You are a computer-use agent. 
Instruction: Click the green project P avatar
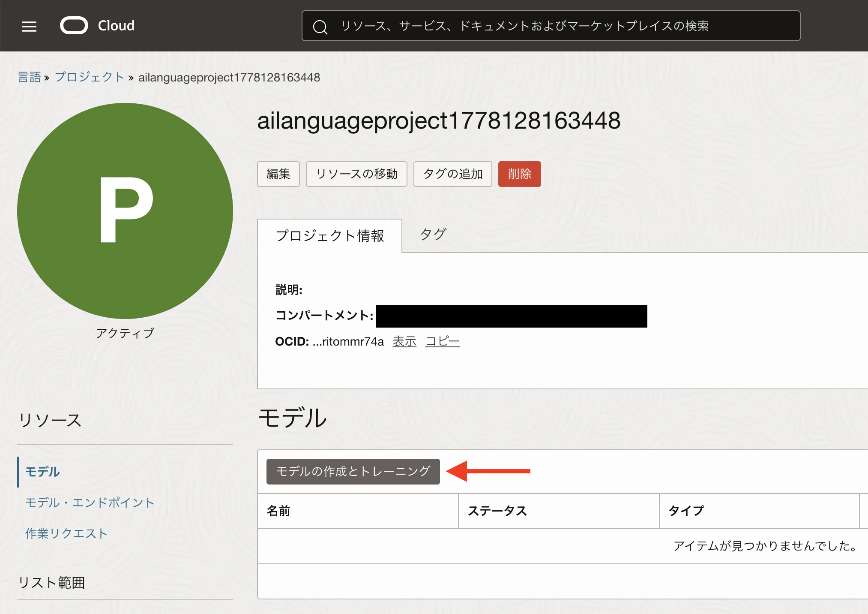(x=125, y=211)
